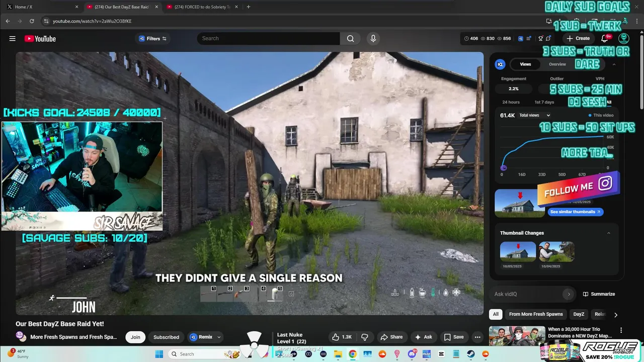Click the browser address bar URL
Screen dimensions: 644x362
pyautogui.click(x=92, y=21)
